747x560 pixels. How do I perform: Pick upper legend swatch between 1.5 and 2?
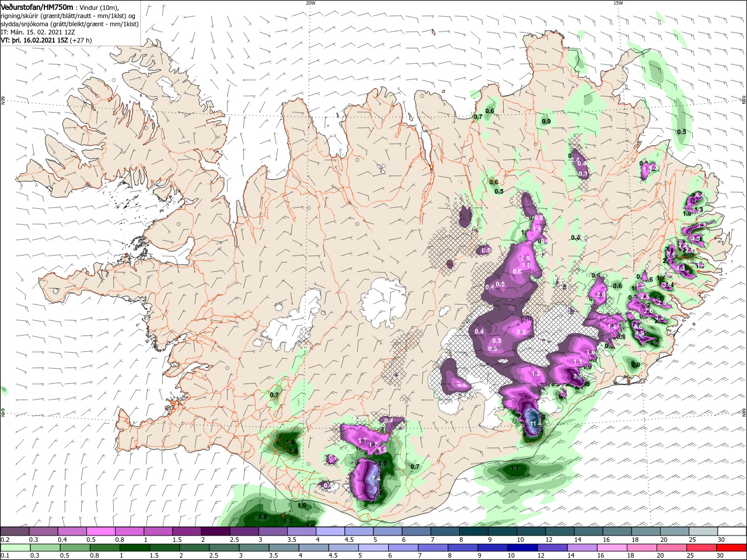[187, 531]
